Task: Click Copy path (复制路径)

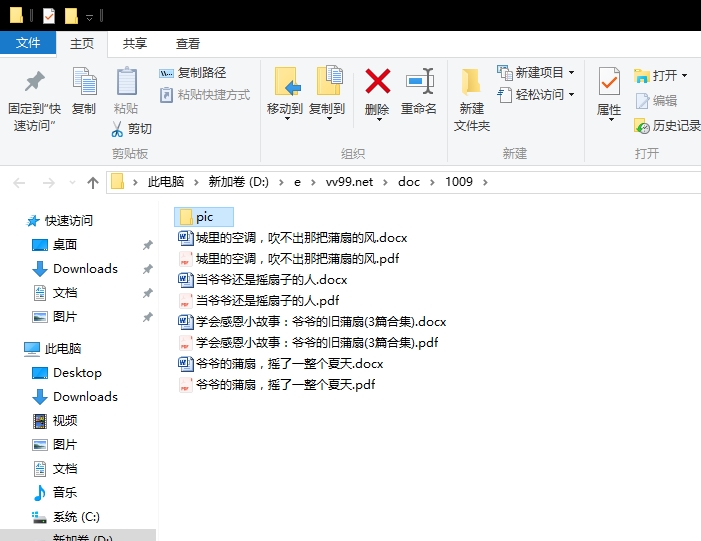Action: [193, 72]
